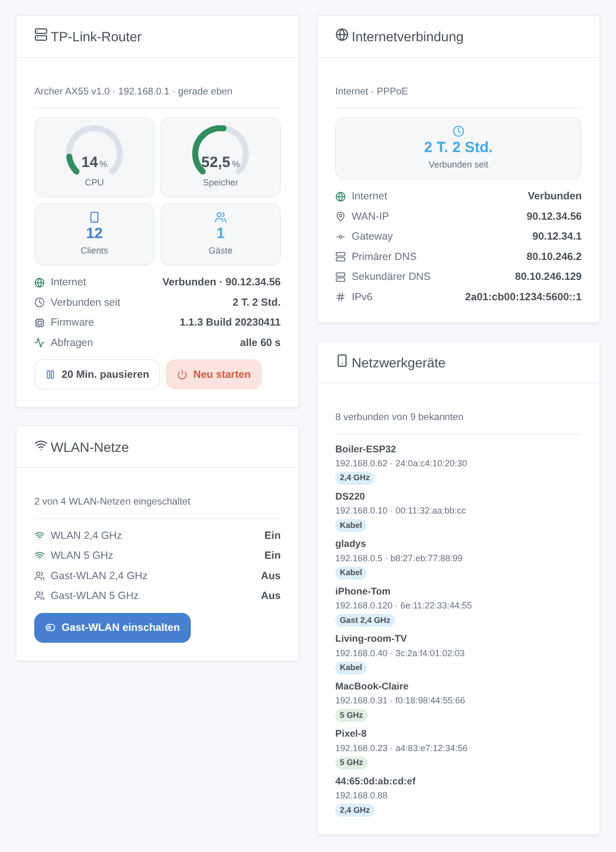Click the 5 GHz badge under Pixel-8
Viewport: 616px width, 852px height.
point(351,763)
